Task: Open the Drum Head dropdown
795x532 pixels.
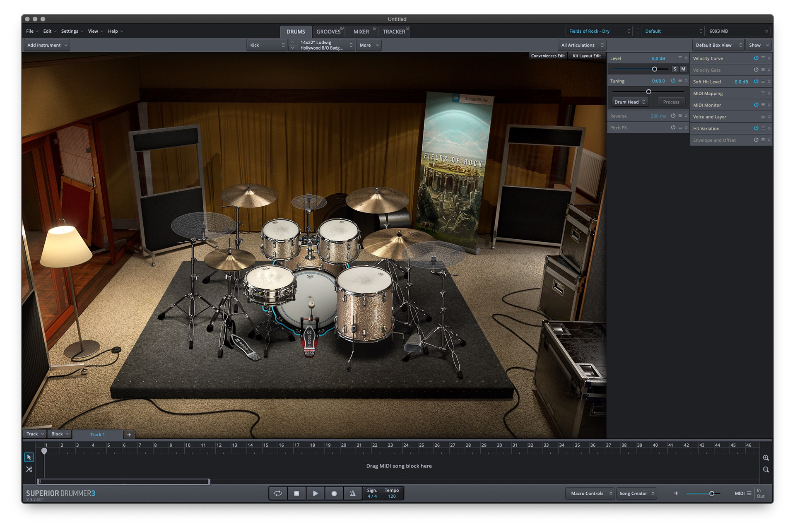Action: pos(629,102)
